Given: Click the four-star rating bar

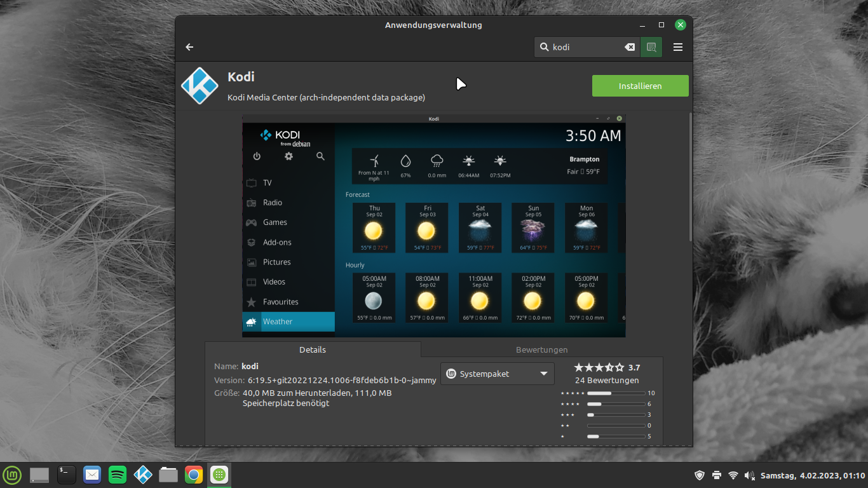Looking at the screenshot, I should [x=616, y=404].
